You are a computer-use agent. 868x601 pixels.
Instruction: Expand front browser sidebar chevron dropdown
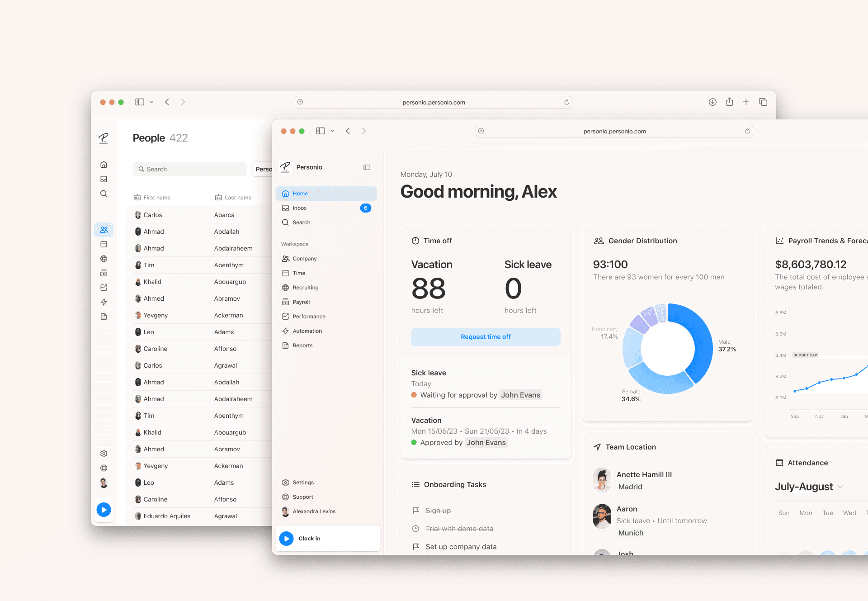tap(332, 131)
